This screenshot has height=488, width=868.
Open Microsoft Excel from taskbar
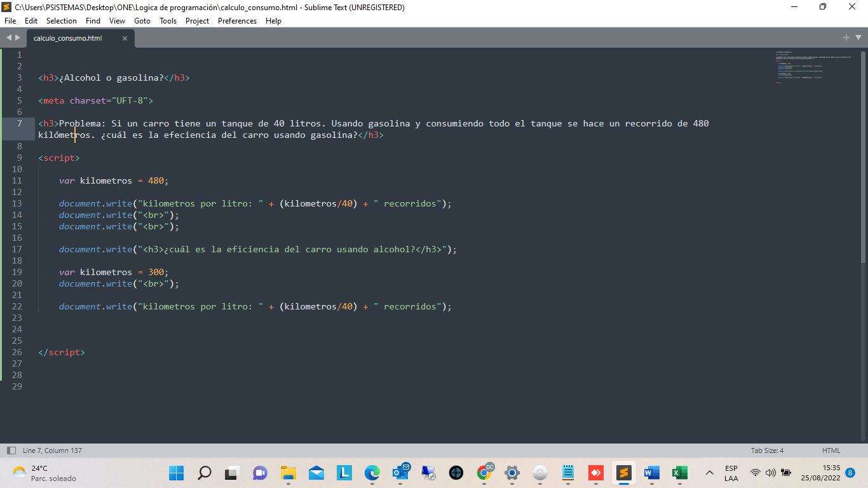click(680, 473)
